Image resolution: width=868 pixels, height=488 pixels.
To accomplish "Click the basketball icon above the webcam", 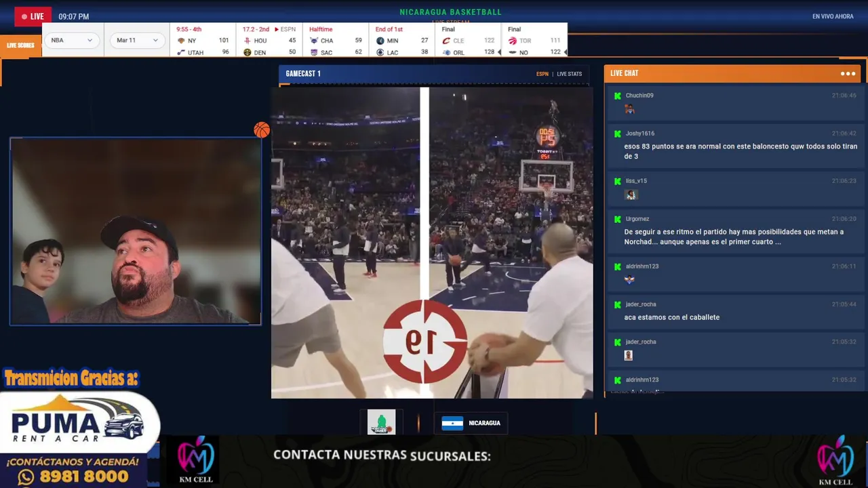I will pyautogui.click(x=262, y=130).
